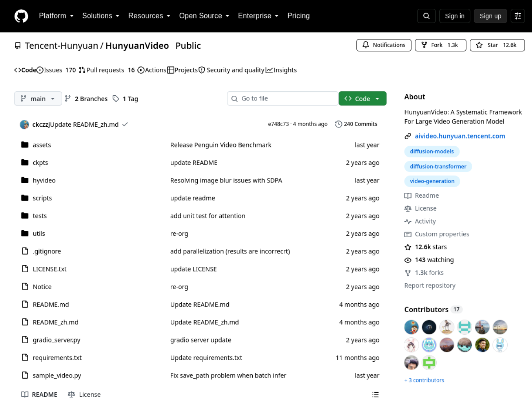532x399 pixels.
Task: Switch to the Issues tab
Action: 56,70
